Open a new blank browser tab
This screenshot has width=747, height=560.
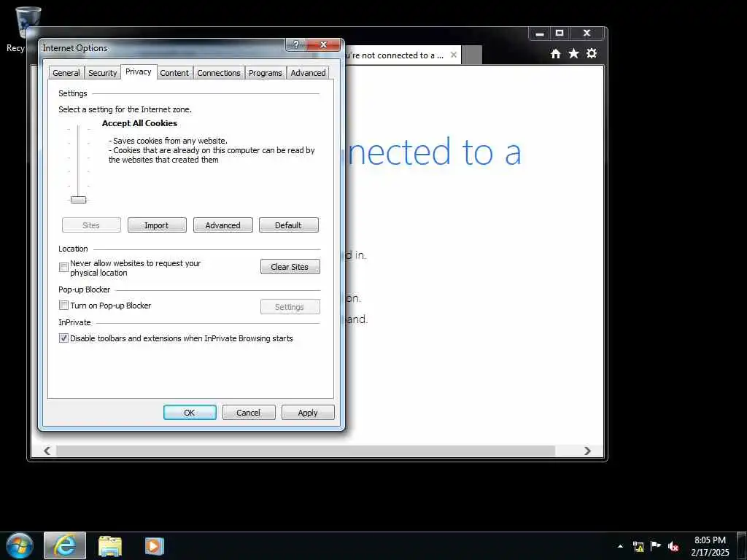(473, 55)
